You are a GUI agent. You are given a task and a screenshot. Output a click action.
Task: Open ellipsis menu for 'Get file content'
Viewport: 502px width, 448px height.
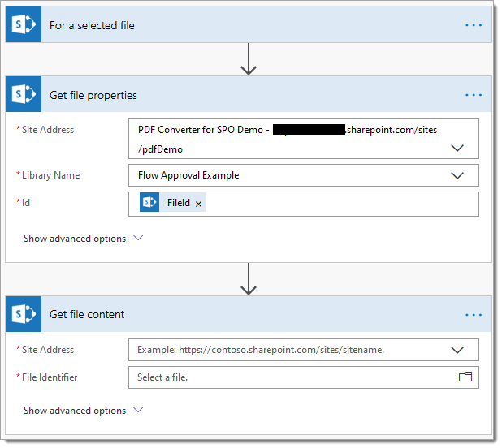(x=474, y=315)
